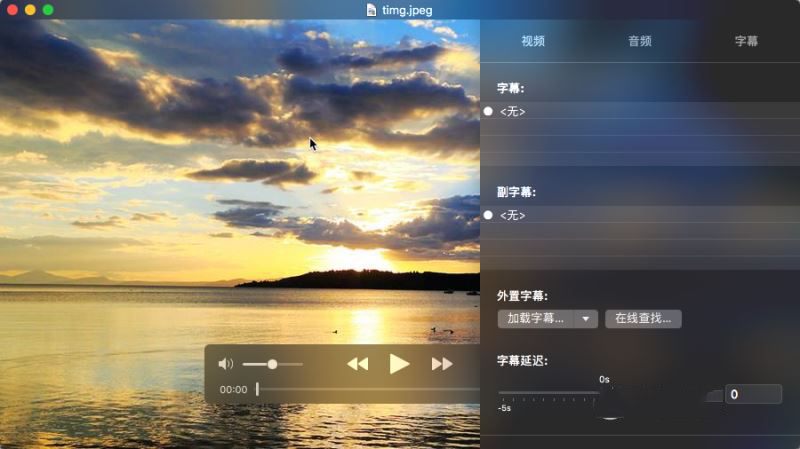
Task: Switch to the 视频 tab
Action: point(533,41)
